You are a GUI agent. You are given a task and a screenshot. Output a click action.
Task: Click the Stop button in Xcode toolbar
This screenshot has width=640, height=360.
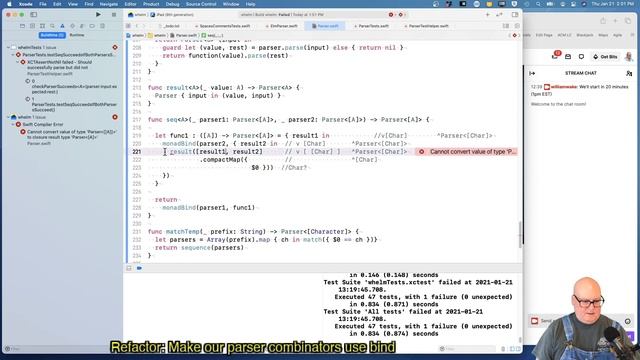[x=114, y=15]
